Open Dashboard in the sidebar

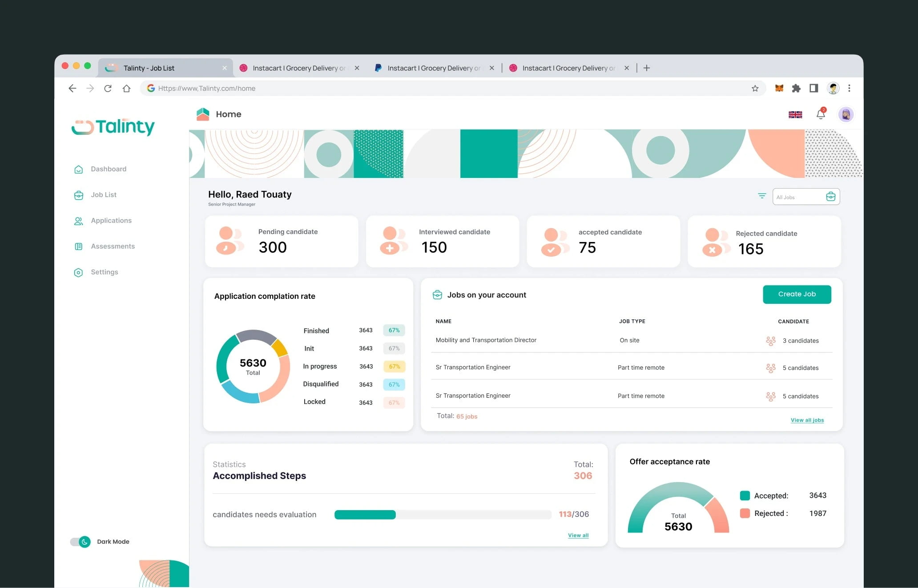[100, 169]
